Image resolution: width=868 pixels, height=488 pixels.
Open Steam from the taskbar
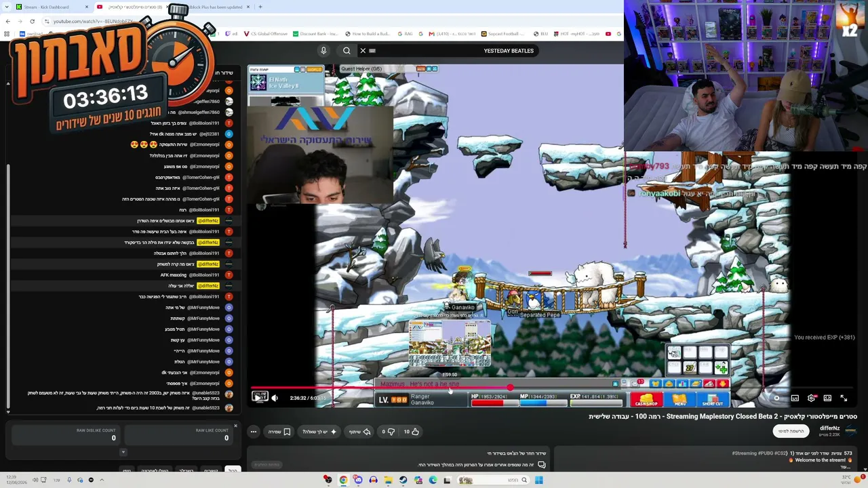coord(403,480)
